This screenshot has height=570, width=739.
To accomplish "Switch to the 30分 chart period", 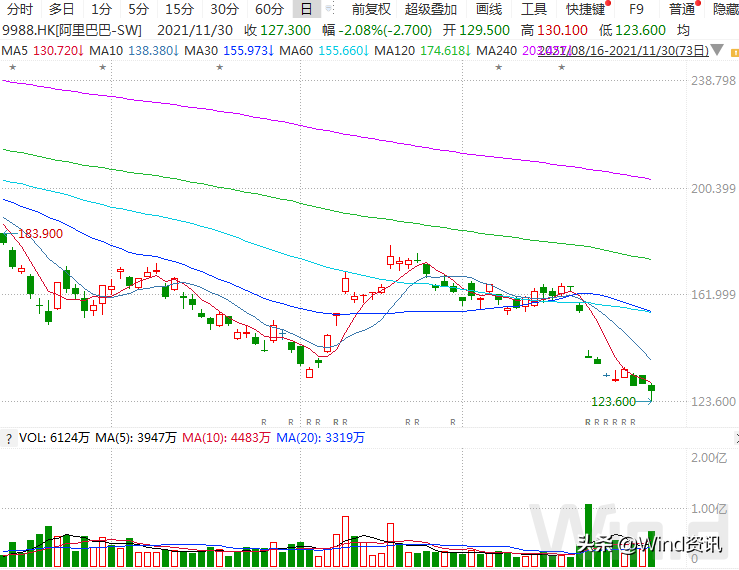I will 224,9.
